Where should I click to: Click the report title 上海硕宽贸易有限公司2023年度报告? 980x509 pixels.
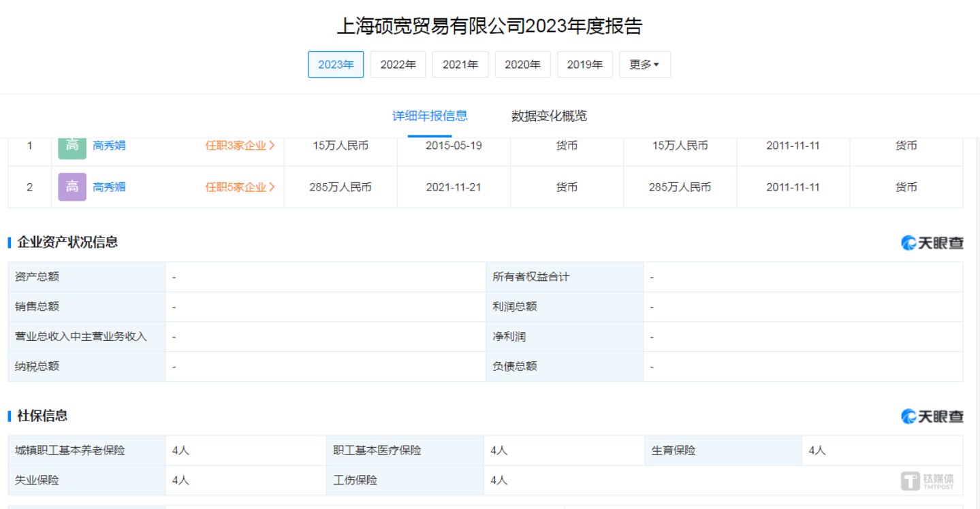pos(490,26)
